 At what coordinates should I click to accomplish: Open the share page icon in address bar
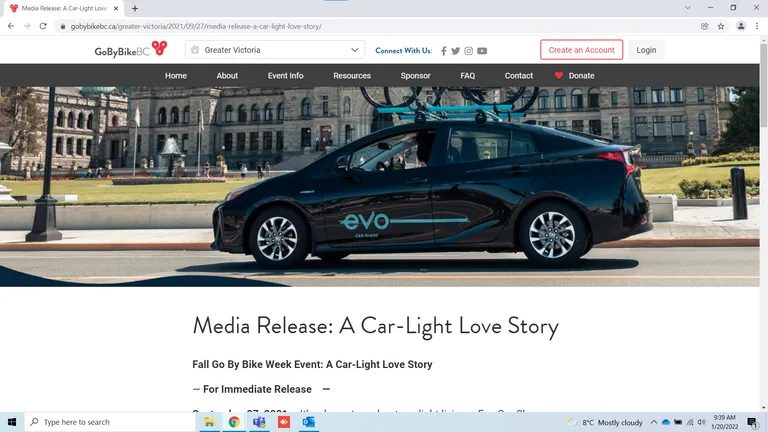coord(704,26)
